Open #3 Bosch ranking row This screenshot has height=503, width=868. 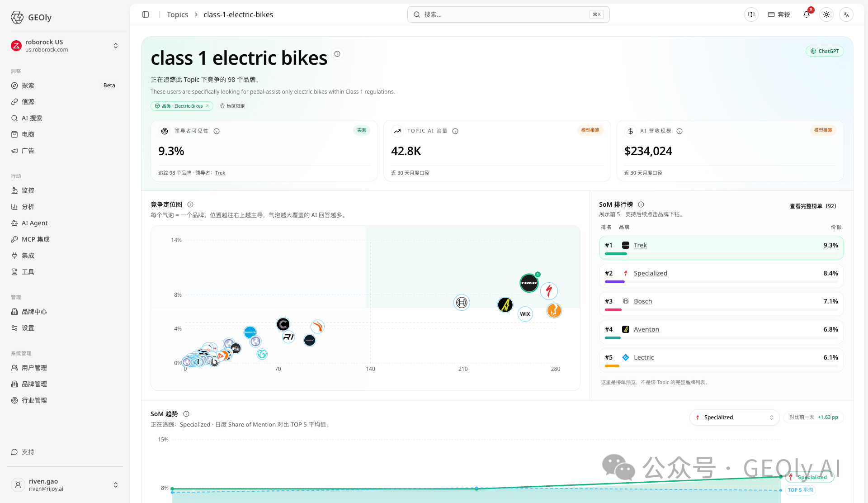point(721,304)
